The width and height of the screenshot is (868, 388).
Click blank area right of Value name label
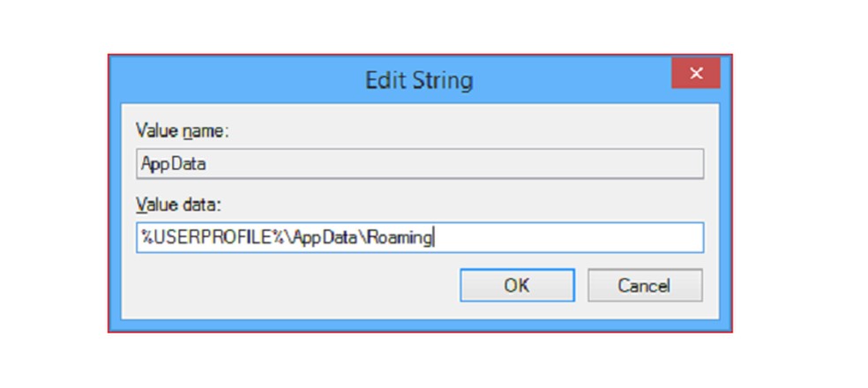[x=441, y=131]
